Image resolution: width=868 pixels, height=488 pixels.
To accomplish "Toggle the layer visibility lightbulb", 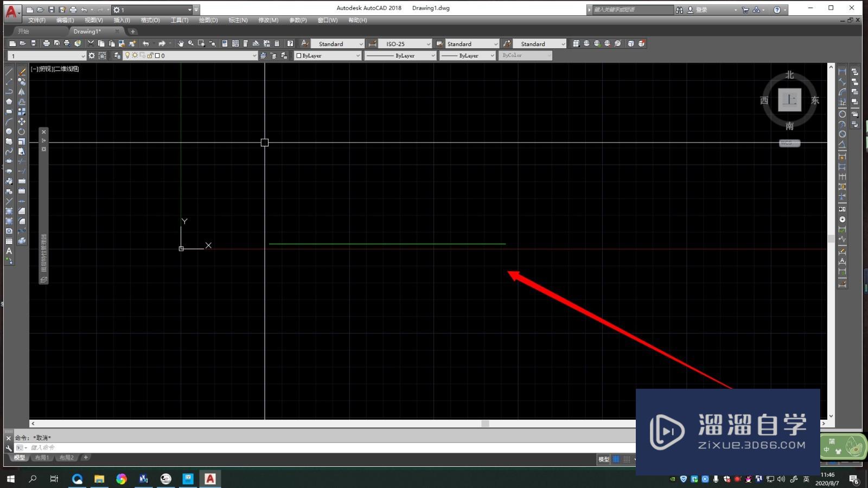I will [x=127, y=55].
